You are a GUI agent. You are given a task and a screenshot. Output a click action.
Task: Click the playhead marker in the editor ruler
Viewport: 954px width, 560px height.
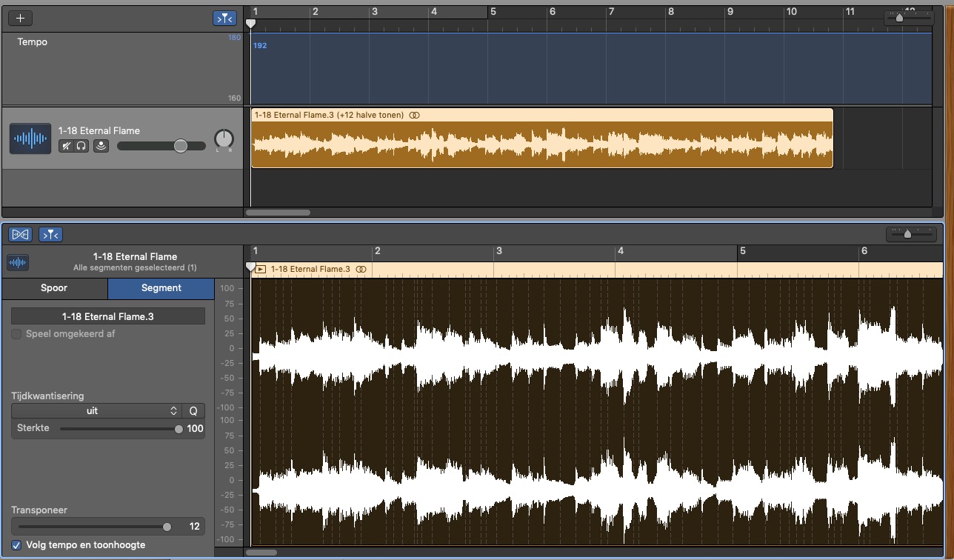[x=250, y=265]
